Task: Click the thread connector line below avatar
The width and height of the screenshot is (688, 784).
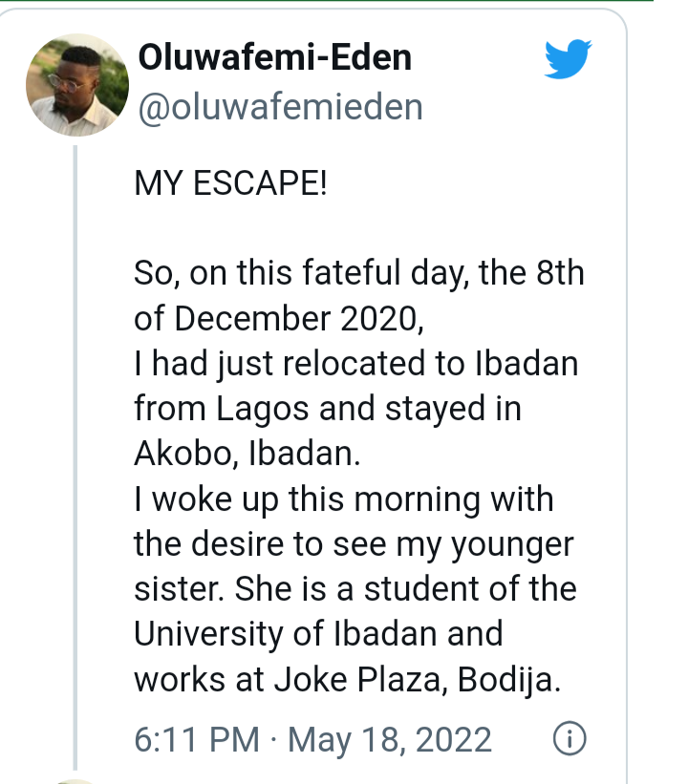Action: tap(75, 457)
